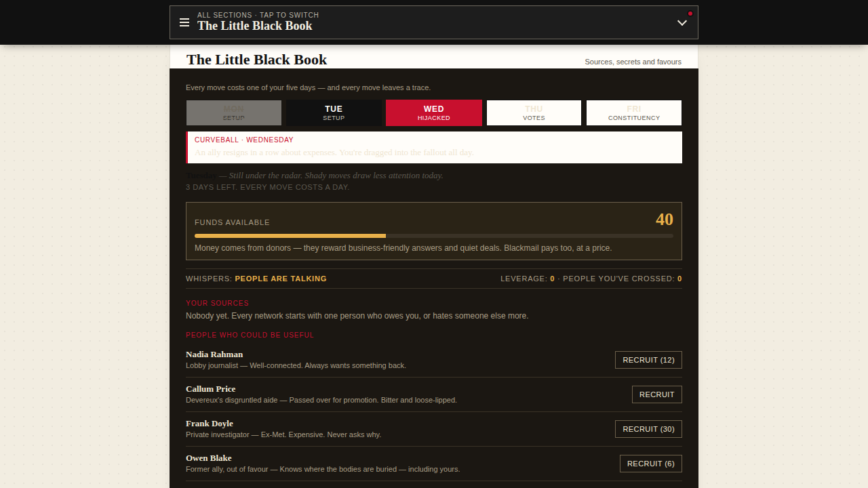Click the Former ally, out of favour description

point(323,469)
